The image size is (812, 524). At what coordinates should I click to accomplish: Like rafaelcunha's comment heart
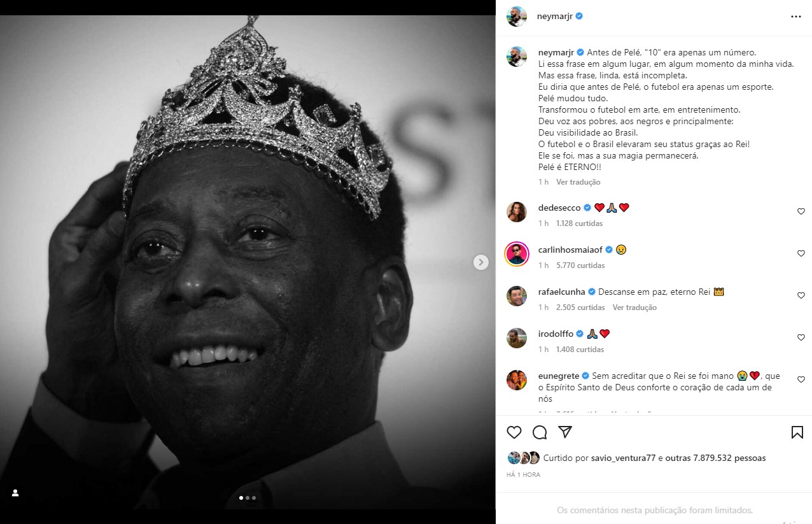click(x=801, y=295)
